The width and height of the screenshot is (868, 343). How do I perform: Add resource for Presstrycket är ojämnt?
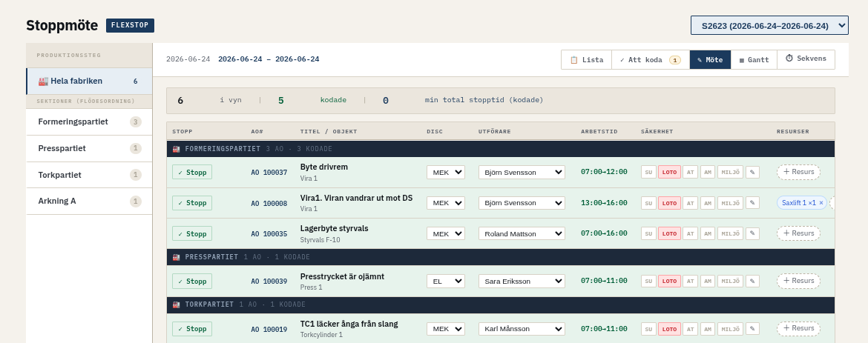click(798, 281)
